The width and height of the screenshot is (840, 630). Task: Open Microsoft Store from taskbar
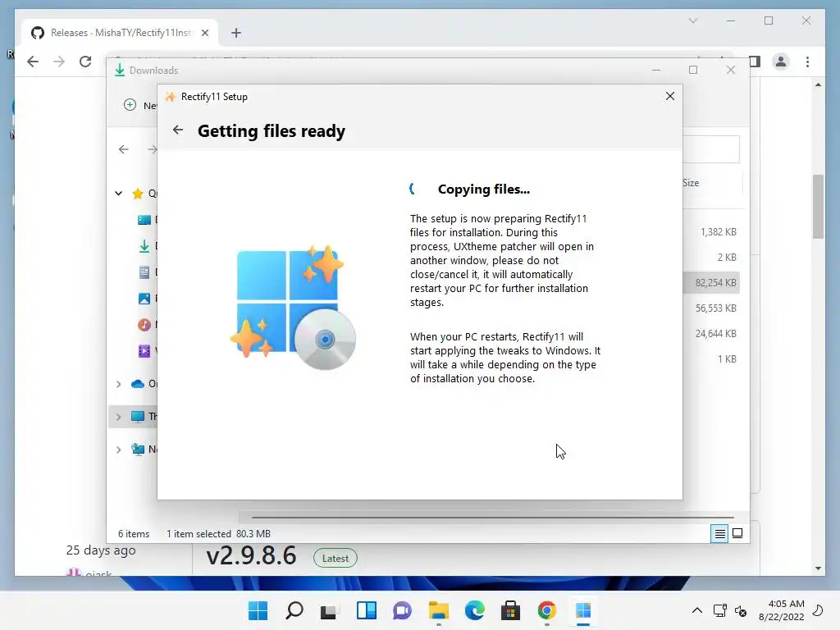(510, 610)
